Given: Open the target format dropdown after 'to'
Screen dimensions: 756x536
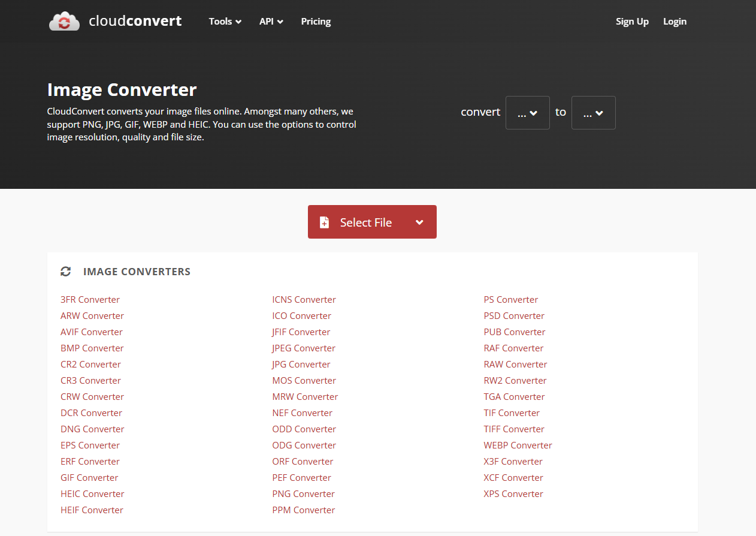Looking at the screenshot, I should coord(593,113).
